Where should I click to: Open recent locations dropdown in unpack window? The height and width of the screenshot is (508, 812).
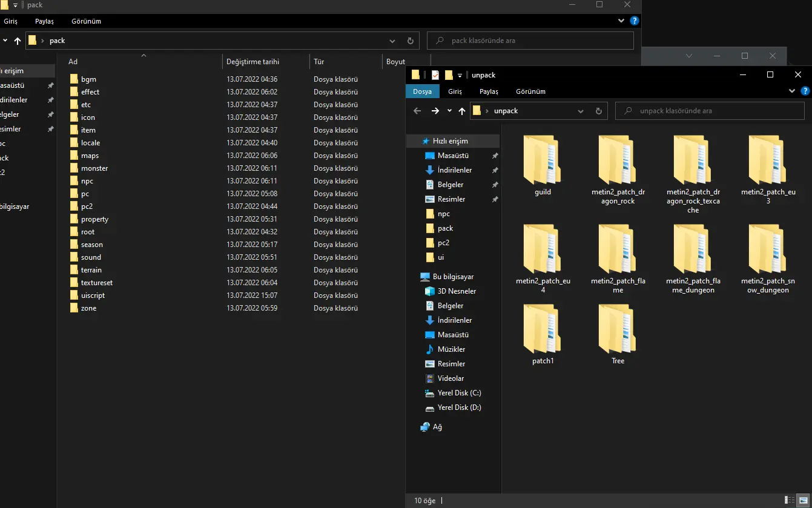pyautogui.click(x=449, y=111)
